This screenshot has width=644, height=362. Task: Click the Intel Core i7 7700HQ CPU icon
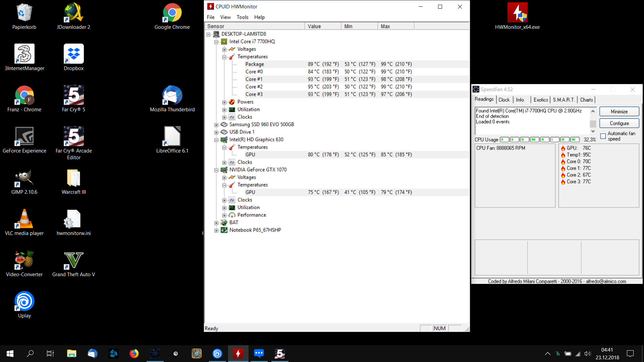(x=224, y=42)
